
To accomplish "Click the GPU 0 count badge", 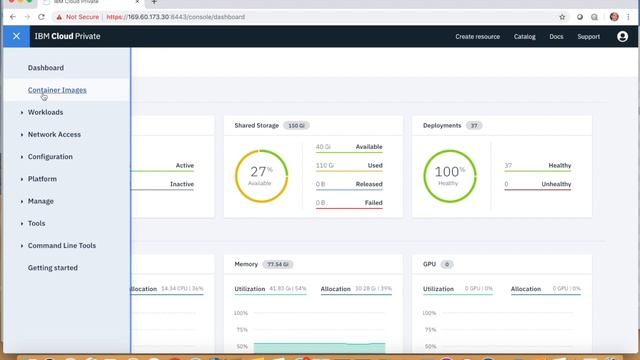I will pos(447,264).
